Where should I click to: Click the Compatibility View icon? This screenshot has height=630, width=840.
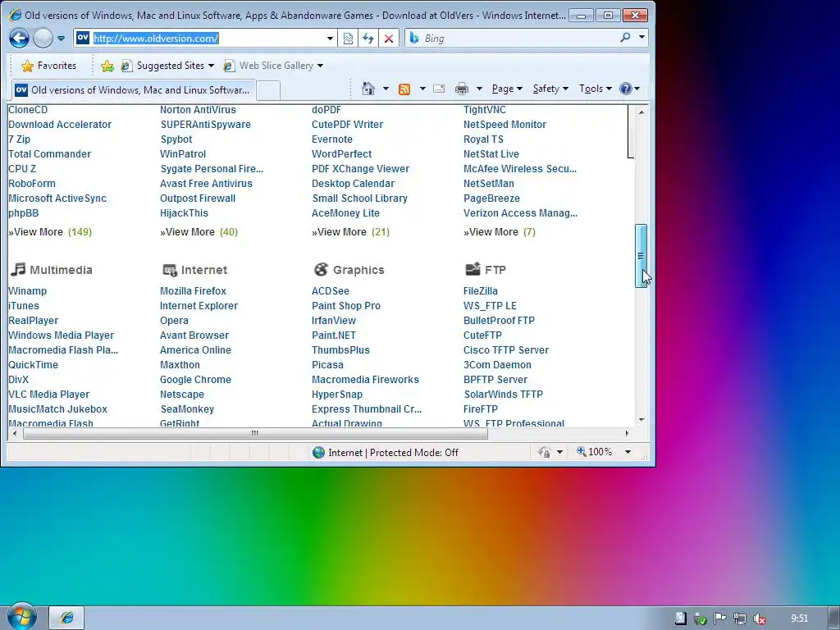(x=348, y=39)
